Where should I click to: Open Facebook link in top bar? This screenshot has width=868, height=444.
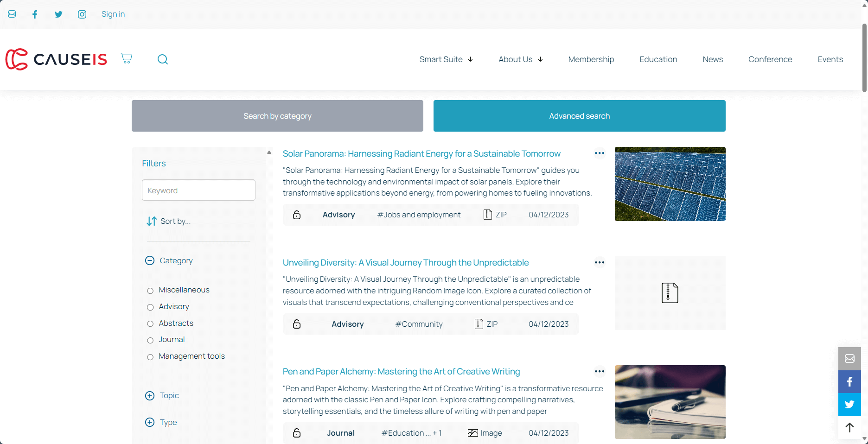click(x=35, y=14)
